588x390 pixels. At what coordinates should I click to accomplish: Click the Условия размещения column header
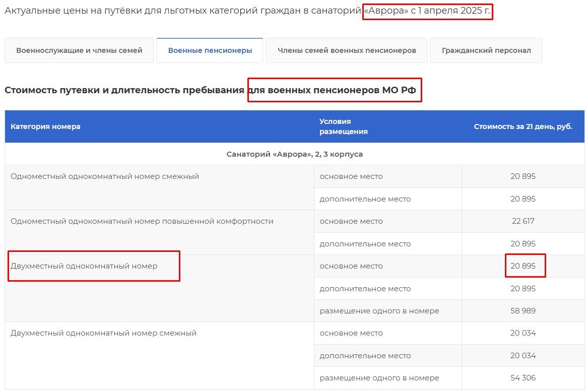point(343,126)
